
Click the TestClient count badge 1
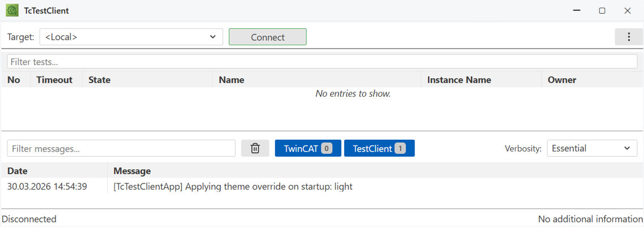(400, 148)
